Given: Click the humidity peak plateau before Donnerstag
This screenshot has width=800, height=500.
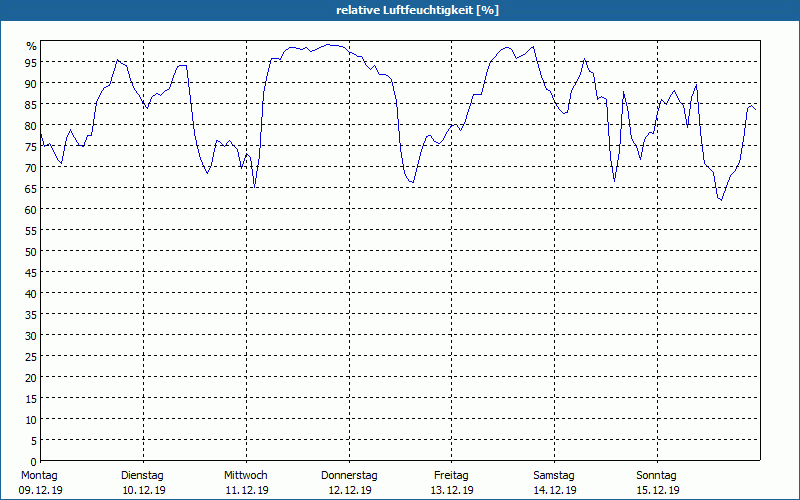Looking at the screenshot, I should tap(329, 45).
